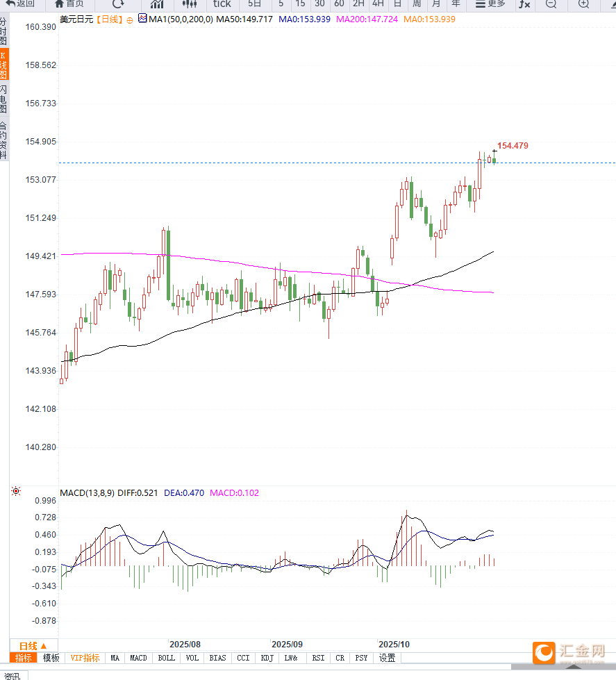Screen dimensions: 616x680
Task: Apply the MA indicator
Action: tap(115, 658)
